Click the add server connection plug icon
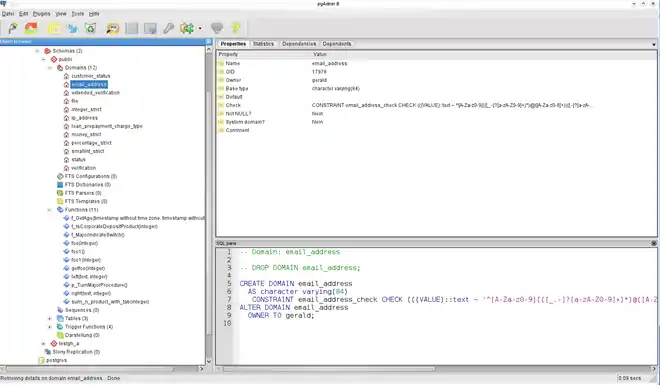The image size is (660, 385). [x=13, y=28]
